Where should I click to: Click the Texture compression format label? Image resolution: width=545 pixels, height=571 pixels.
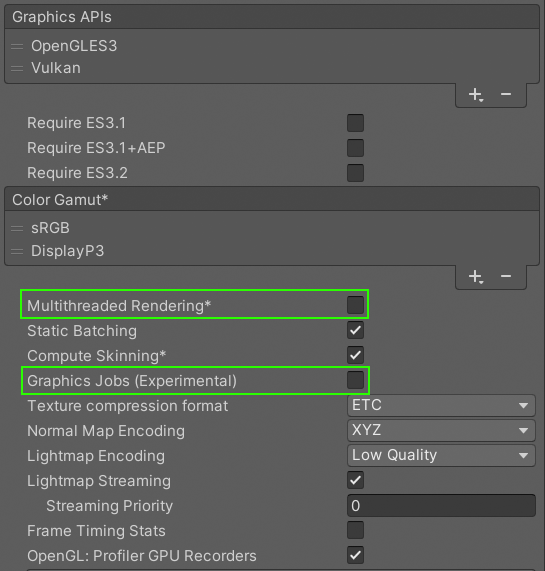click(128, 406)
